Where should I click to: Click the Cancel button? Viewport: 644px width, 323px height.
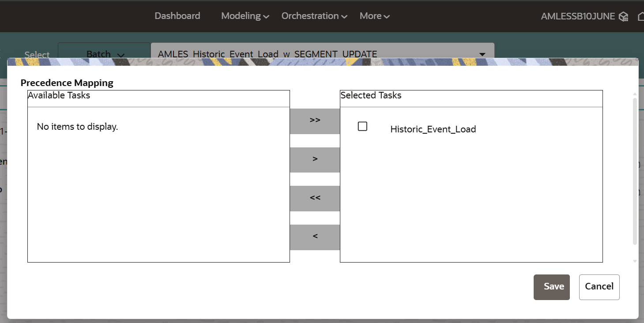click(599, 286)
